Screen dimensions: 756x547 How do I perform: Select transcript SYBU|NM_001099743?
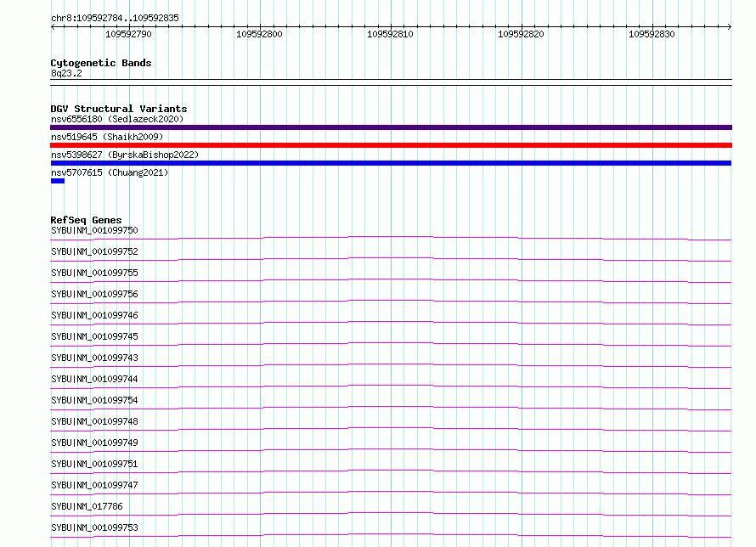[x=94, y=358]
